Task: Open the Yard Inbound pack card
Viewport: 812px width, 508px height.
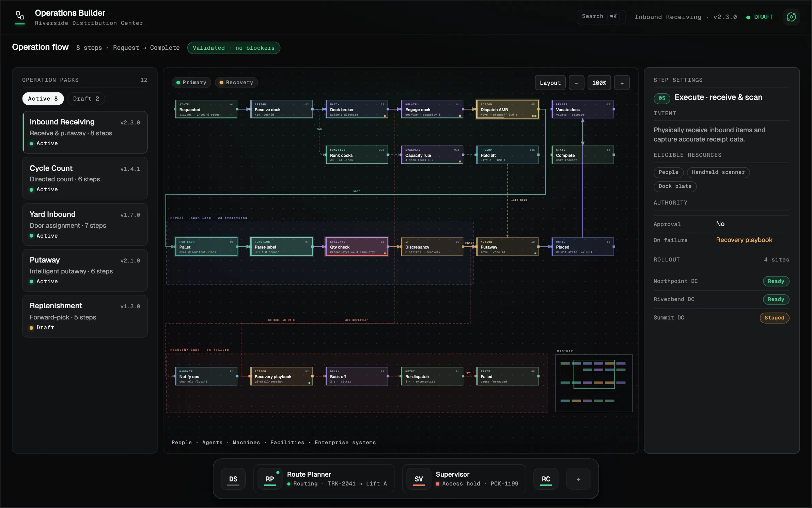Action: click(85, 224)
